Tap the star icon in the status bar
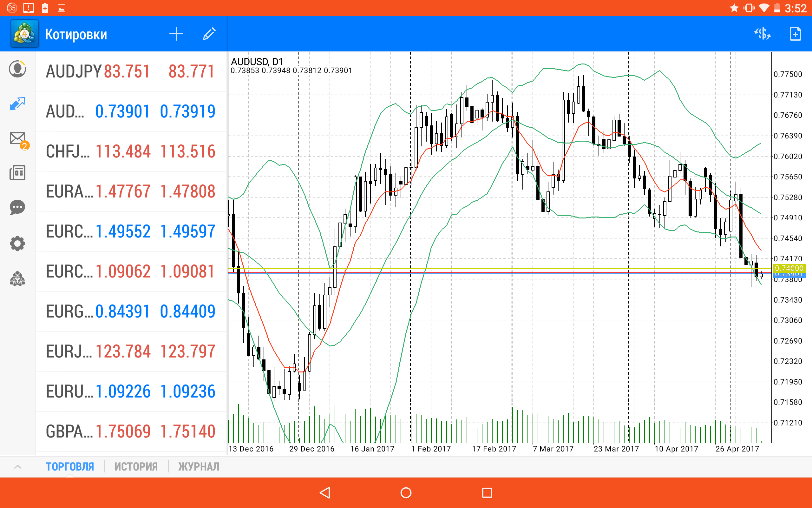The image size is (812, 508). 734,8
